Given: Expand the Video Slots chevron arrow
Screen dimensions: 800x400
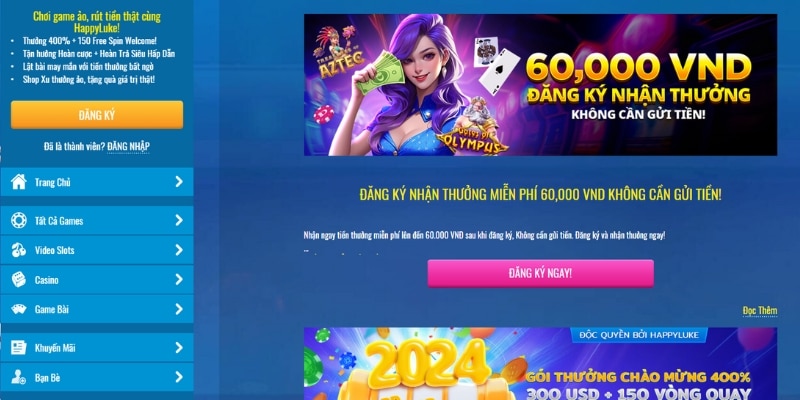Looking at the screenshot, I should [x=179, y=250].
